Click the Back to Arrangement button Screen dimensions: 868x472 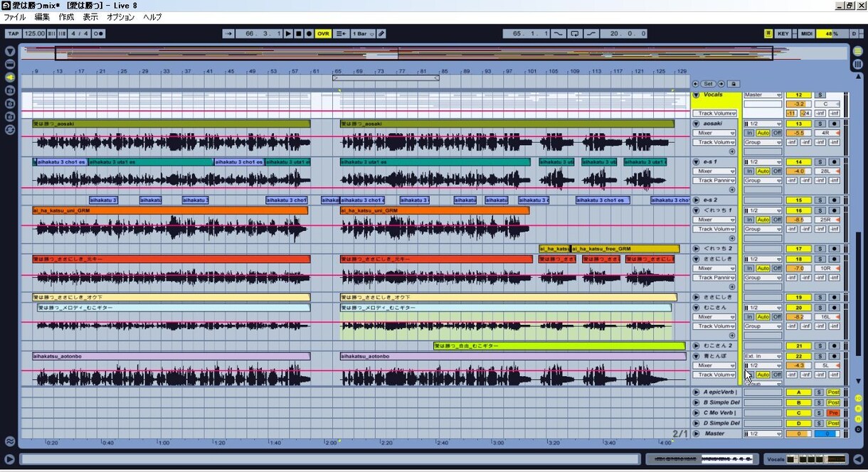click(x=341, y=33)
